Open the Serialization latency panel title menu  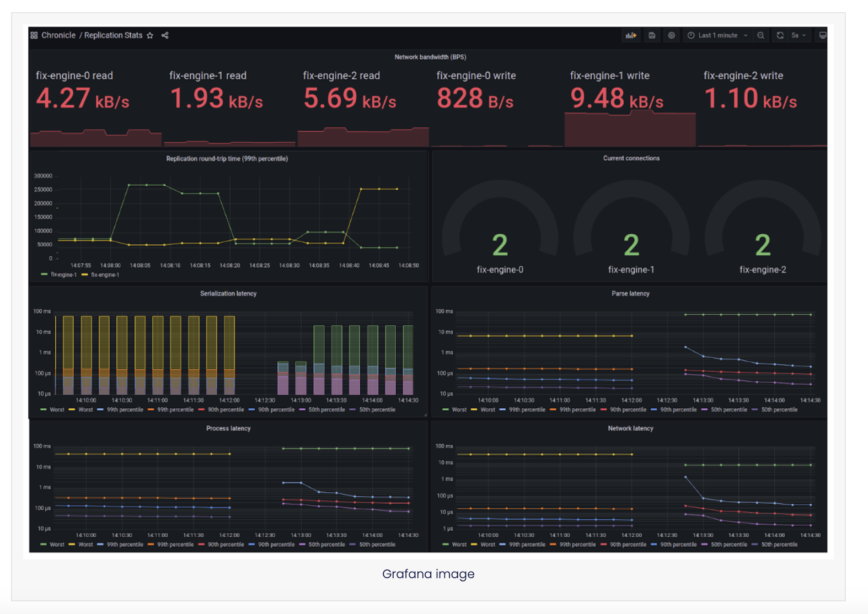(x=228, y=294)
